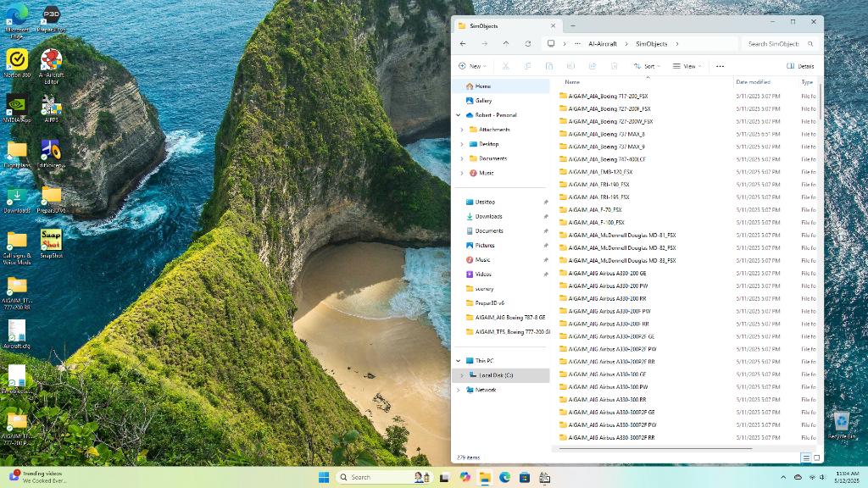Click the Cut scissors icon in toolbar
Screen dimensions: 868x488
[505, 66]
